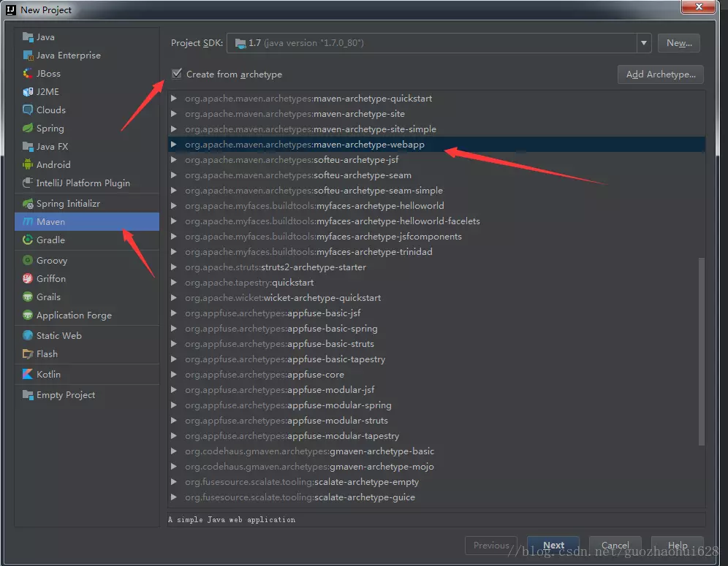The width and height of the screenshot is (728, 566).
Task: Click the Flash icon
Action: click(28, 354)
